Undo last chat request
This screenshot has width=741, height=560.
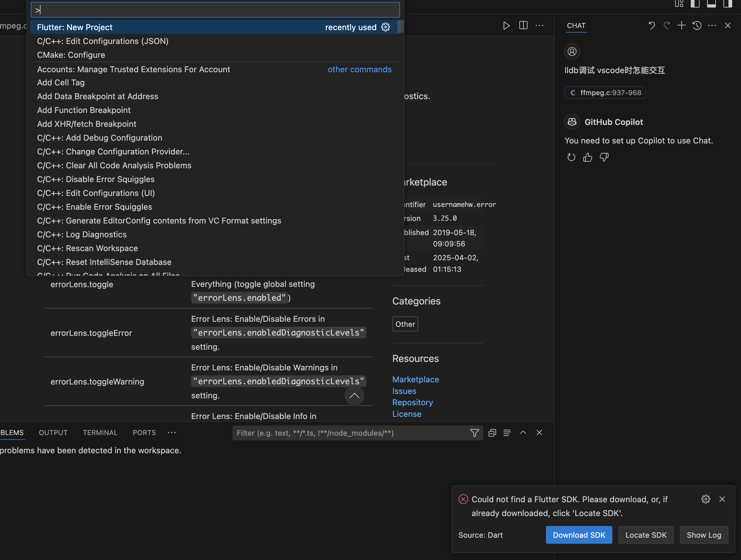(x=652, y=25)
